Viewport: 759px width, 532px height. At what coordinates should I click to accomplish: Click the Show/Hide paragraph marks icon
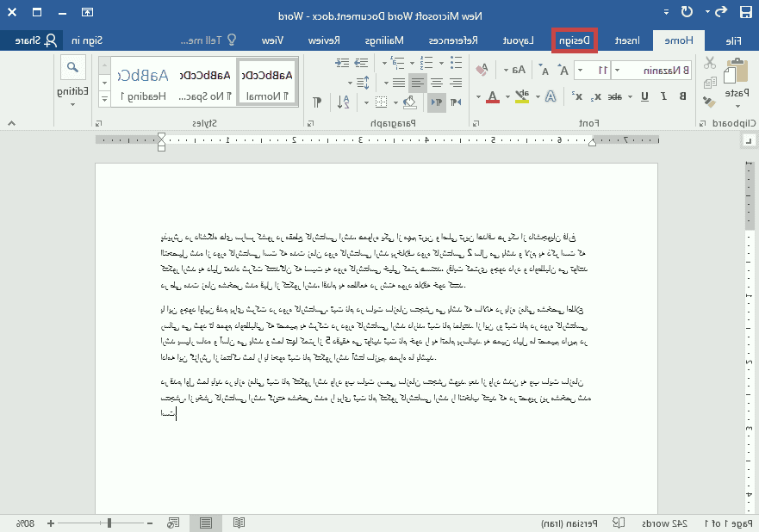[316, 102]
